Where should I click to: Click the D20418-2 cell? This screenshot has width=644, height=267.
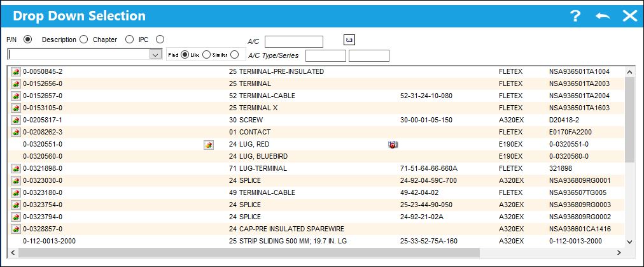click(564, 120)
